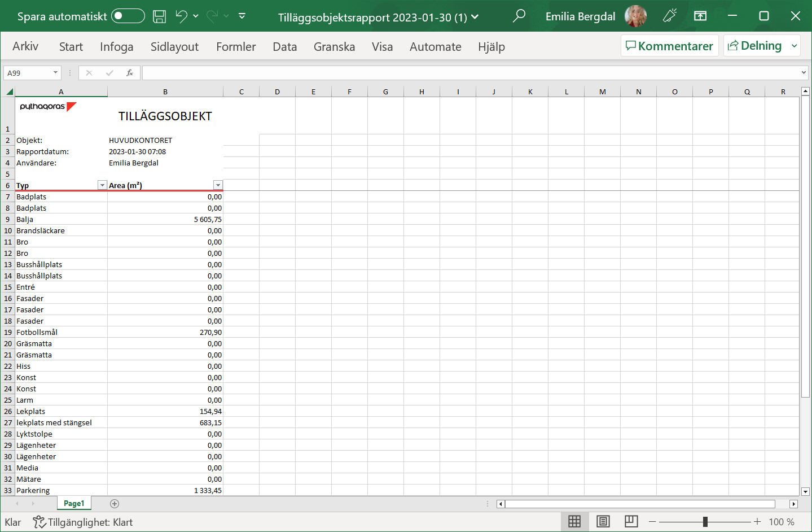The width and height of the screenshot is (812, 532).
Task: Click the Insert Function fx icon
Action: [x=130, y=73]
